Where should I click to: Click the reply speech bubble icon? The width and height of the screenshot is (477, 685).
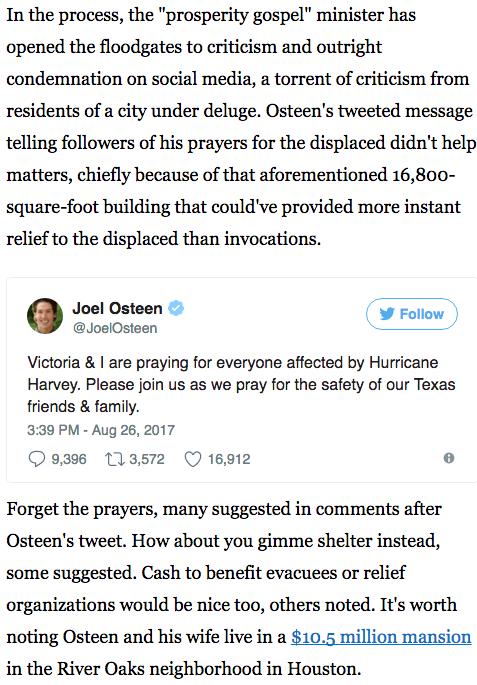tap(37, 459)
